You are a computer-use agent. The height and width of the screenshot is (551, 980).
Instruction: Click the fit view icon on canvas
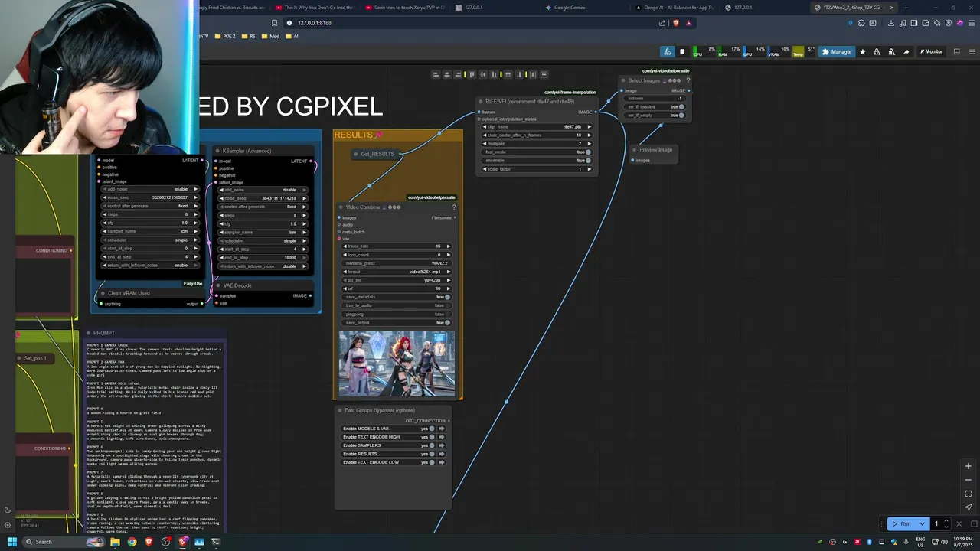tap(969, 494)
